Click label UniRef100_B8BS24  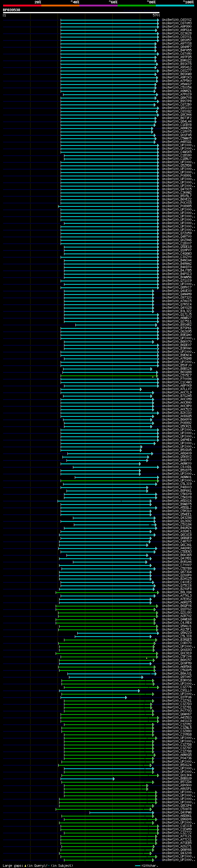tap(177, 369)
